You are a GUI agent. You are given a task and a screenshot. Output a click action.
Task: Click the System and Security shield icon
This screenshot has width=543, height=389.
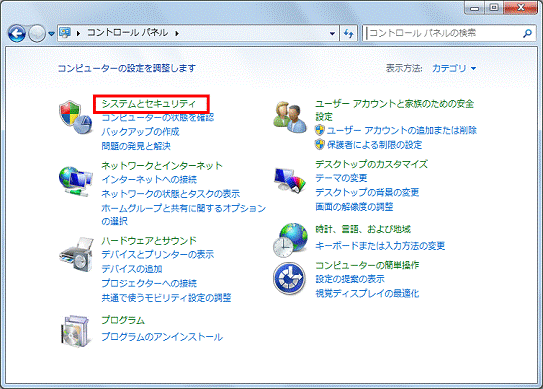pos(75,117)
